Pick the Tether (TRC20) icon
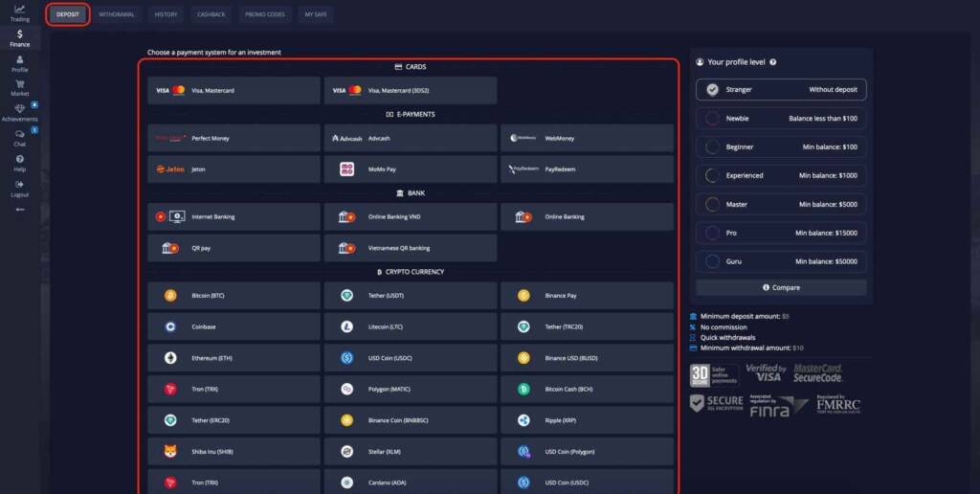 (x=523, y=327)
